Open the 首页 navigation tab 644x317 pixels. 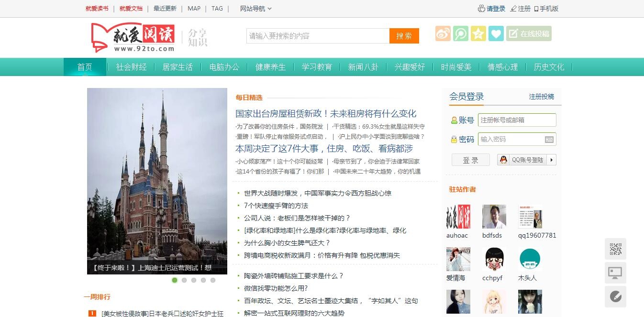85,67
